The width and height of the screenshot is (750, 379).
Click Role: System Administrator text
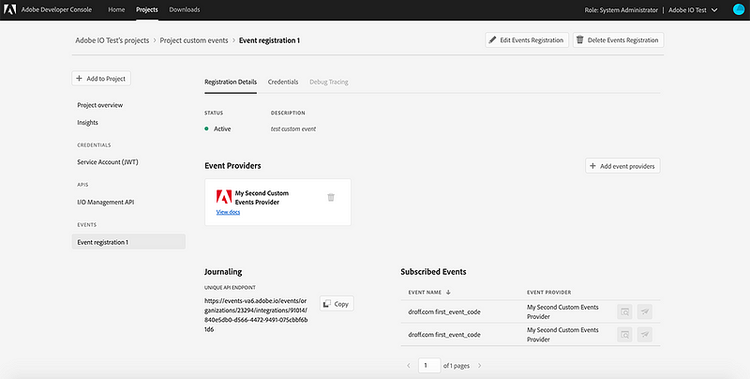coord(621,10)
